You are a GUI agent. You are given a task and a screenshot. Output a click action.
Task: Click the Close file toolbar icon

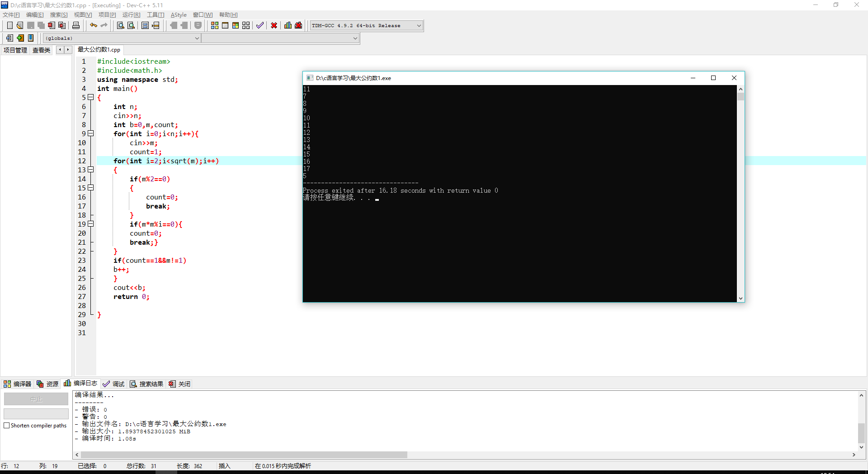tap(52, 25)
